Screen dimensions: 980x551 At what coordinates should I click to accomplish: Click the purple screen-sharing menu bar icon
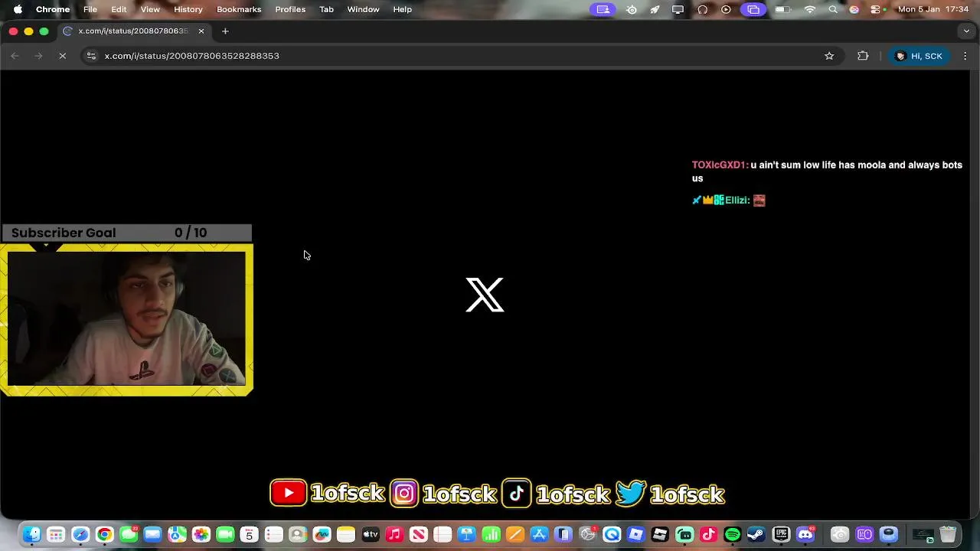pos(603,9)
